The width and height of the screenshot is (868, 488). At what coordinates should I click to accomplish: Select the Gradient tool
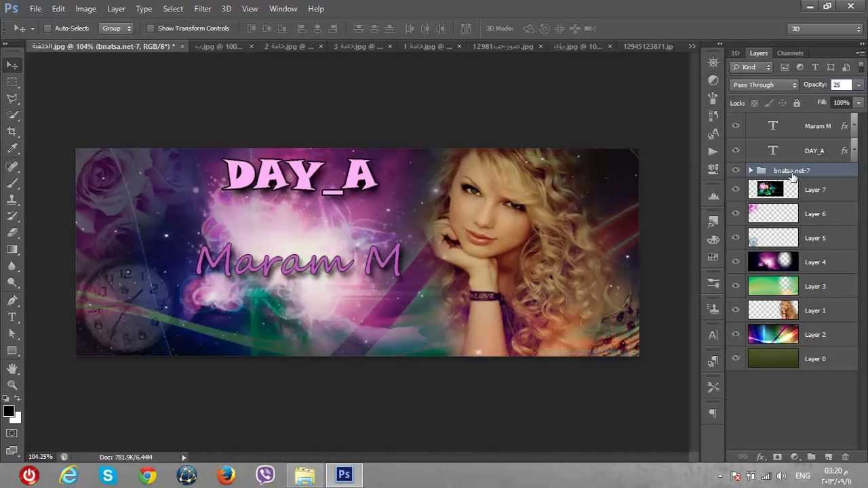point(12,250)
